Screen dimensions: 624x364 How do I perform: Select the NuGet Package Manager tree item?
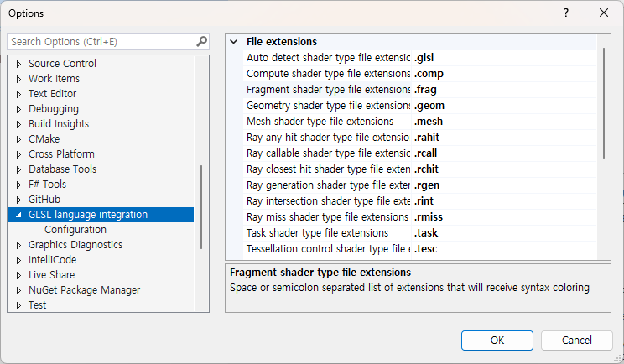coord(84,290)
